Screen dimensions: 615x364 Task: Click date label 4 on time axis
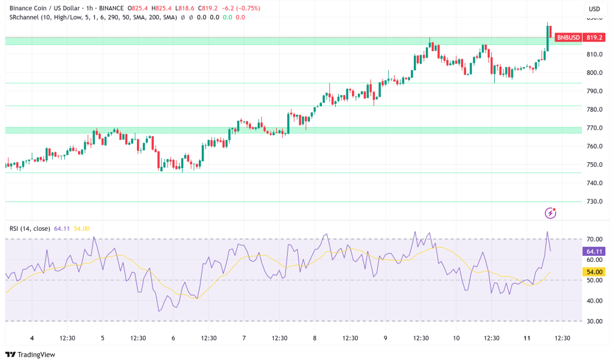click(32, 338)
